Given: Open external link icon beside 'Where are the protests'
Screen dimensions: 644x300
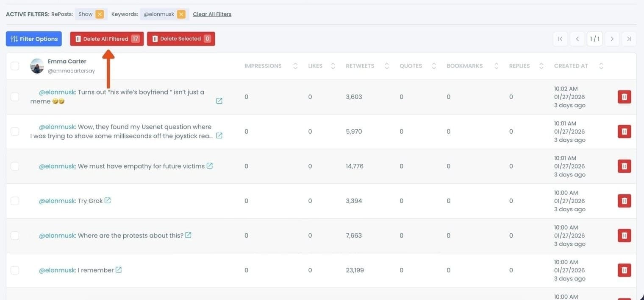Looking at the screenshot, I should [x=188, y=235].
